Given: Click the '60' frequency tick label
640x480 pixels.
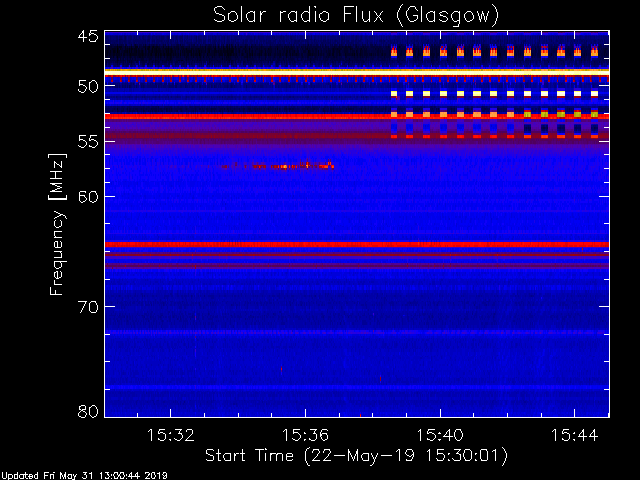Looking at the screenshot, I should (88, 197).
